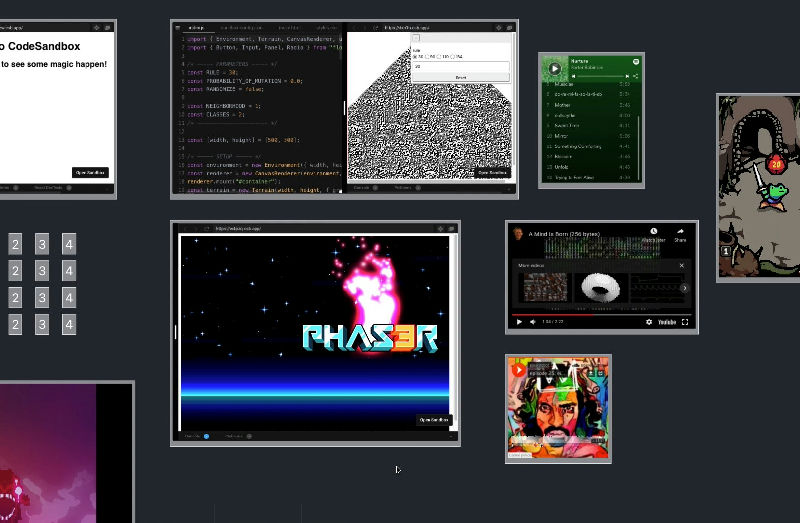Toggle fullscreen on the YouTube player

pyautogui.click(x=685, y=322)
